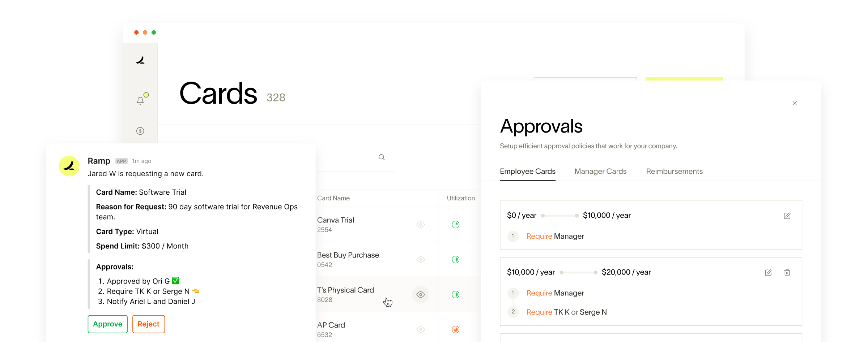The width and height of the screenshot is (868, 342).
Task: Click the range slider between $10,000 and $20,000
Action: pos(578,273)
